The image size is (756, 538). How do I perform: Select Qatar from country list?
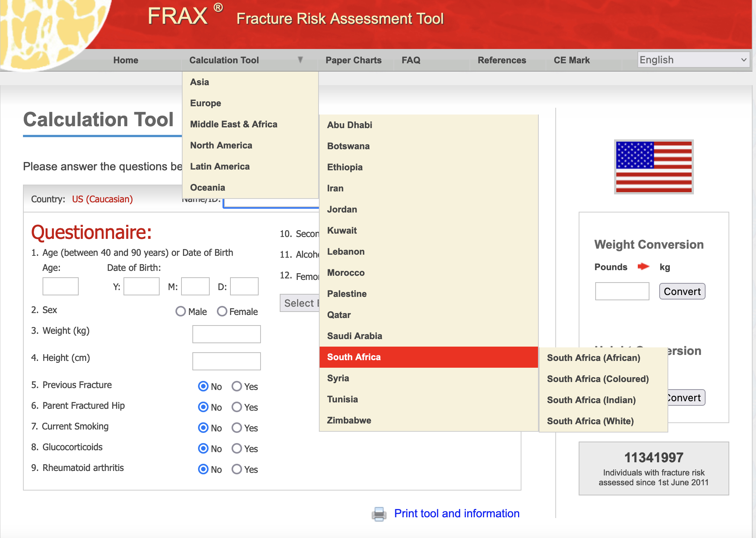tap(429, 315)
